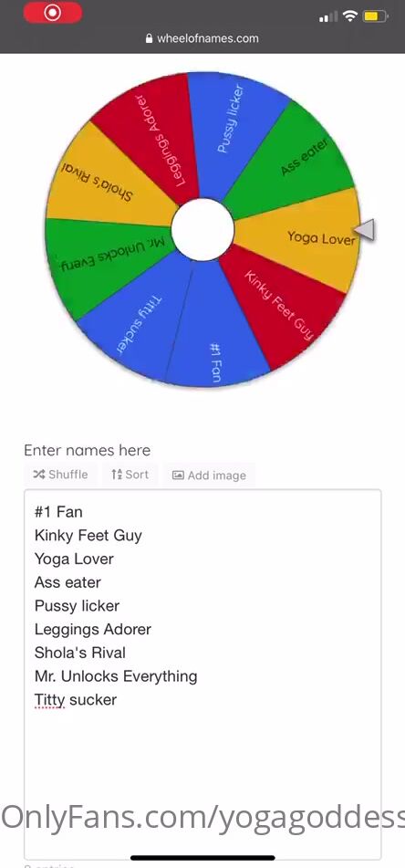Click the shuffle arrows icon
The width and height of the screenshot is (405, 868).
(x=39, y=475)
